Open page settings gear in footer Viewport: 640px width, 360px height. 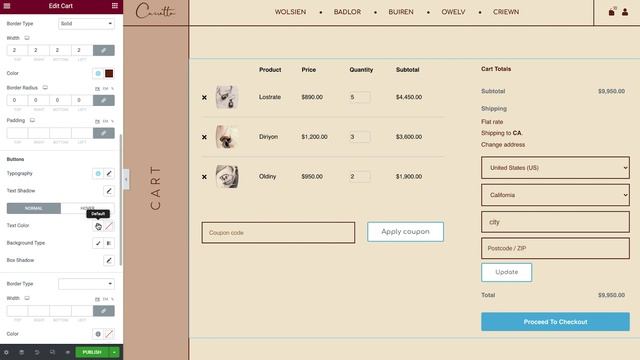[x=6, y=352]
